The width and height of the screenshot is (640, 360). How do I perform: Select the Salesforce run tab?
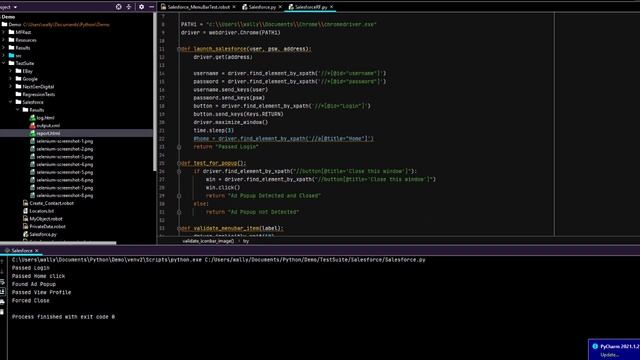[22, 250]
